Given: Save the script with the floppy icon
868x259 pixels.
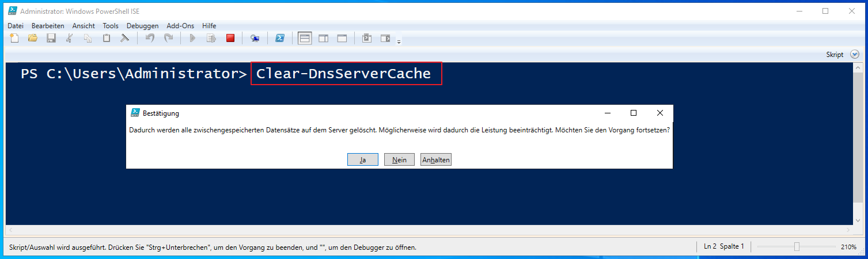Looking at the screenshot, I should [x=51, y=39].
